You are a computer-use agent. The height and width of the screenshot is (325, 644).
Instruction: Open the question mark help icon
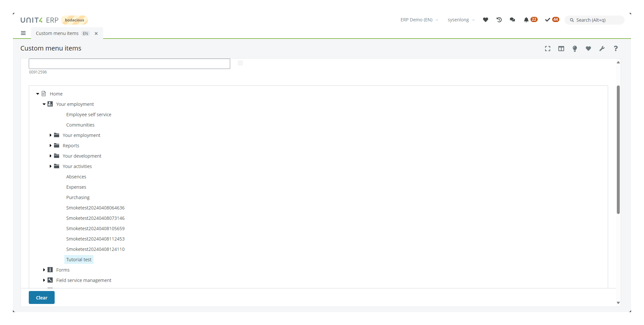pos(616,49)
